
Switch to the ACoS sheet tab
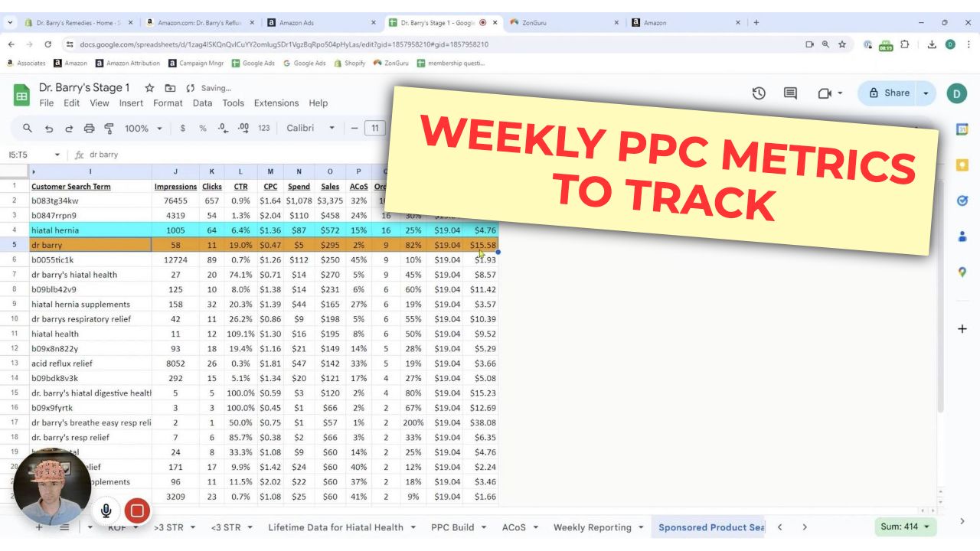point(514,527)
